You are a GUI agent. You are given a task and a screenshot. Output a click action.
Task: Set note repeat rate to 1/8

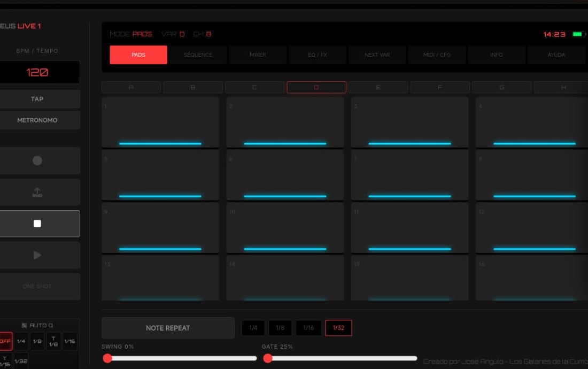point(280,328)
